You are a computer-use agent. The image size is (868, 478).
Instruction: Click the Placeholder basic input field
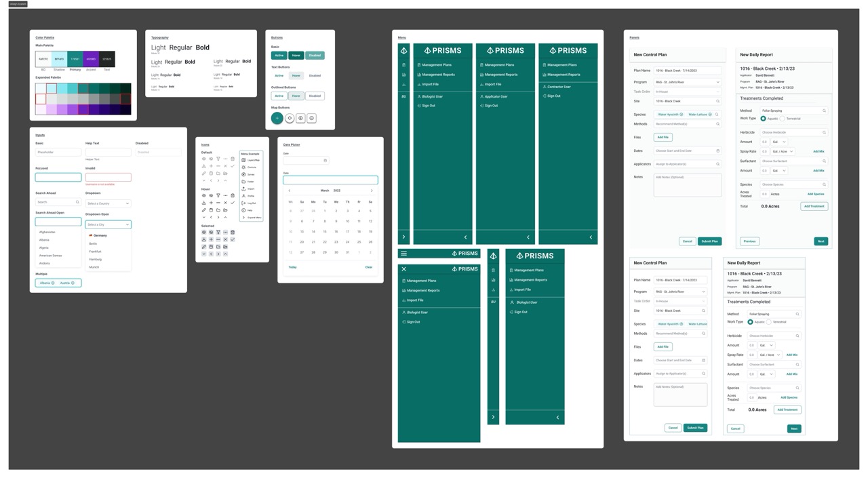click(x=58, y=153)
